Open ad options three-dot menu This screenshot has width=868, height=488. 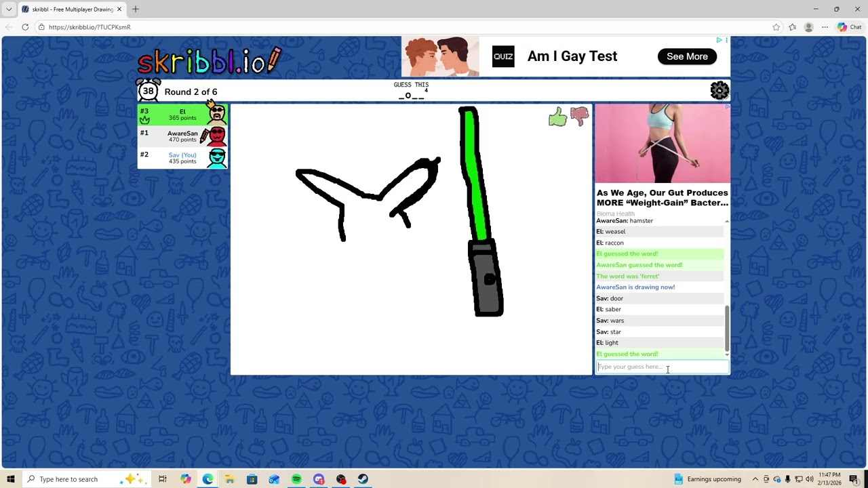click(x=726, y=40)
